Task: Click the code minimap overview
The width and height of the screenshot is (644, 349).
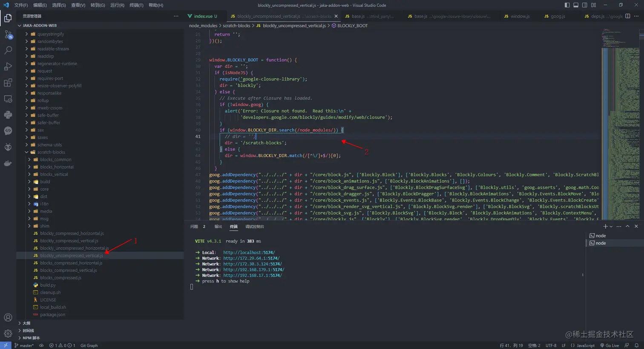Action: [620, 124]
